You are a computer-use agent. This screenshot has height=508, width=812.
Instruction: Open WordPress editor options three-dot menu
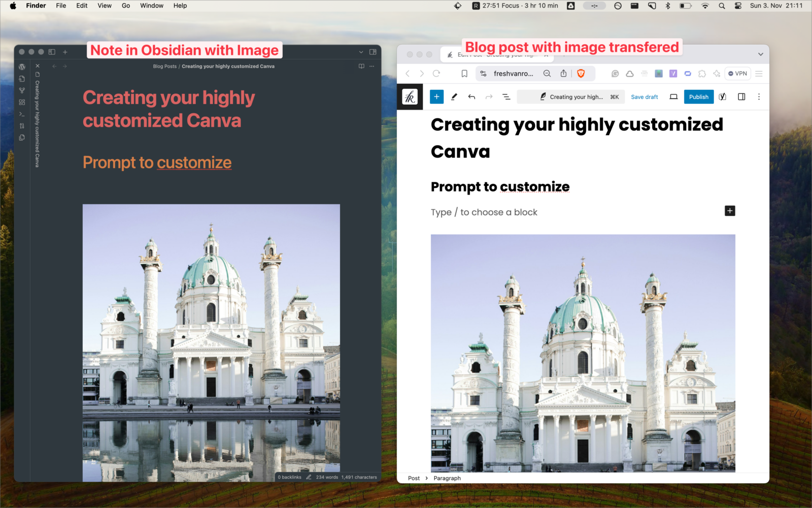759,97
